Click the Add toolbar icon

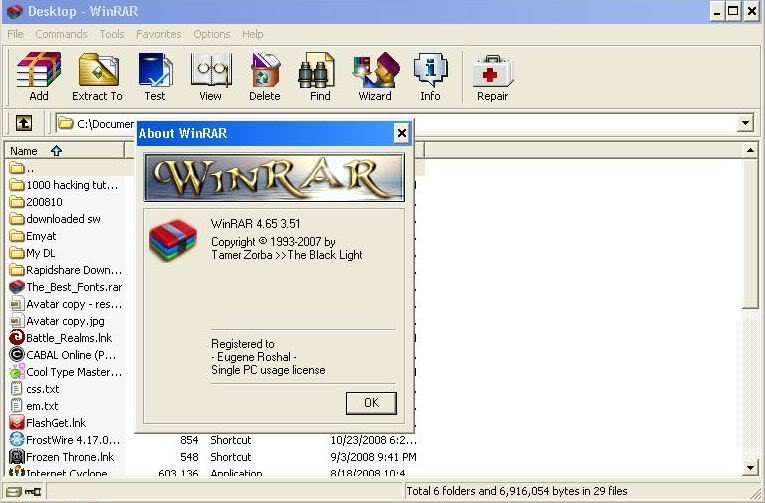click(x=39, y=76)
